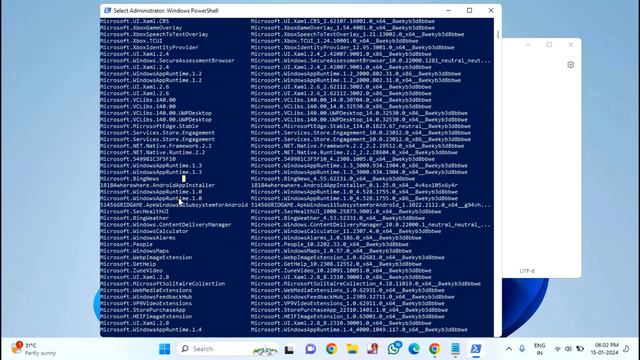This screenshot has width=640, height=360.
Task: Click the Microsoft.Windows.SecureAssessmentBrowser package name
Action: pyautogui.click(x=167, y=60)
